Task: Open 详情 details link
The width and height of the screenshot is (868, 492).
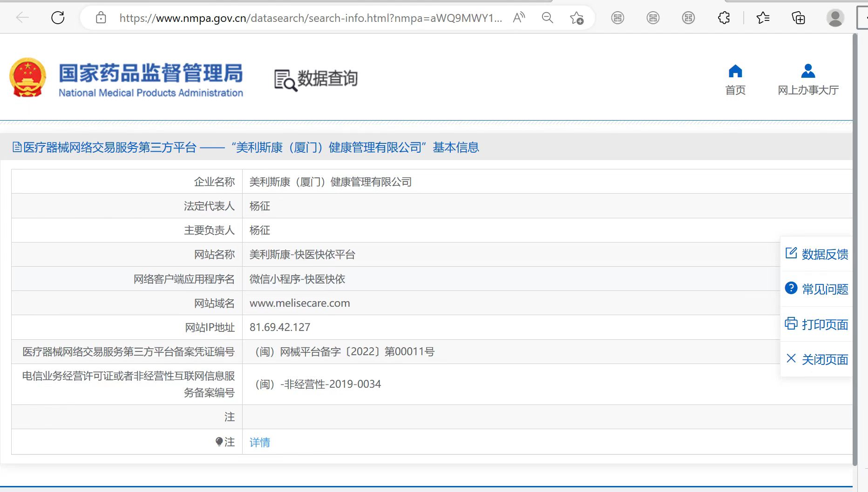Action: [x=259, y=442]
